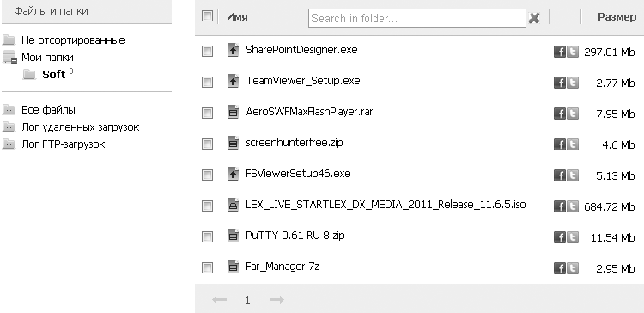
Task: Go to previous page arrow
Action: 219,300
